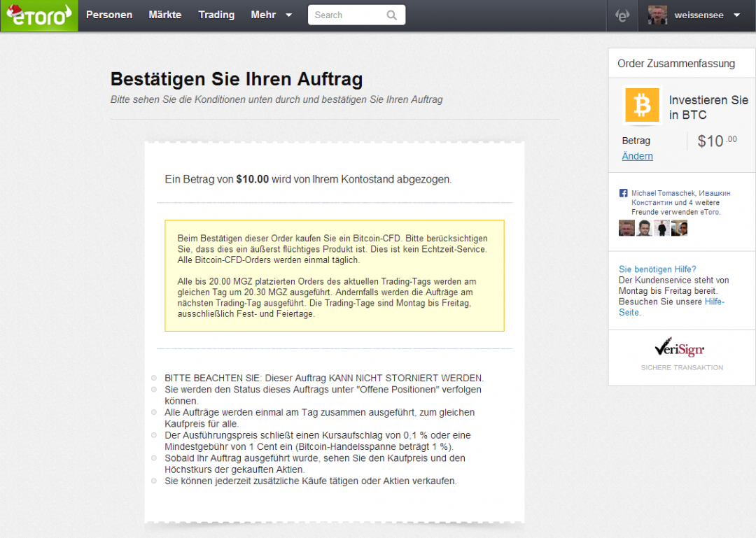This screenshot has height=538, width=756.
Task: Click the weissensee username in the header
Action: pos(699,15)
